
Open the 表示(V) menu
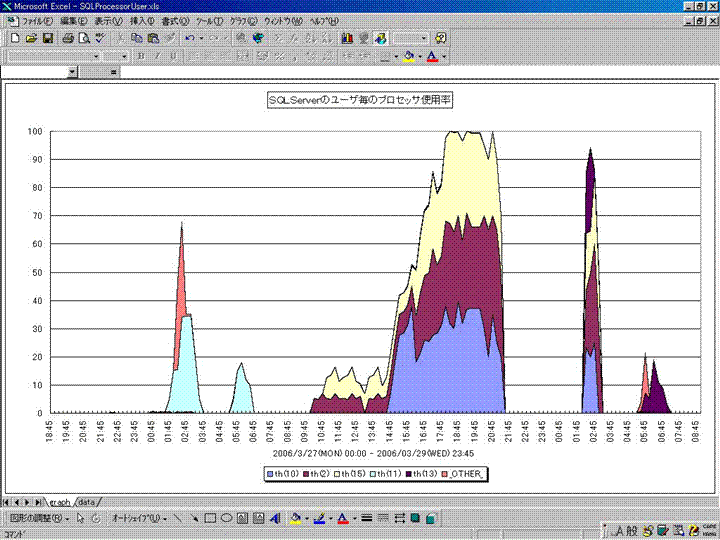(x=108, y=21)
